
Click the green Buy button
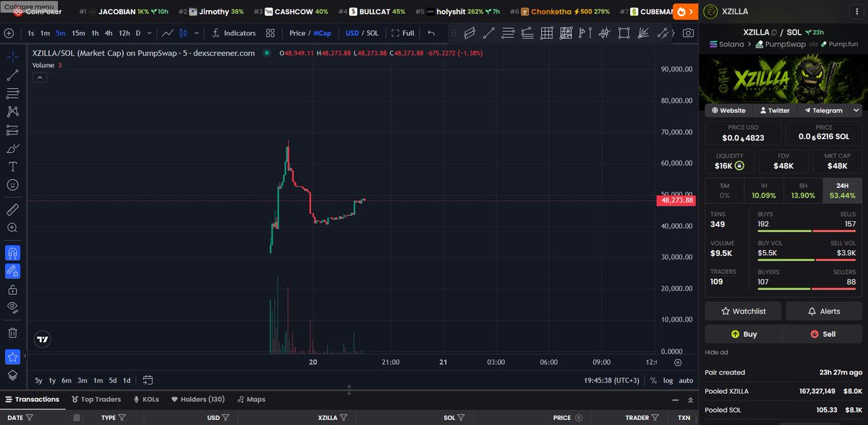pyautogui.click(x=744, y=334)
